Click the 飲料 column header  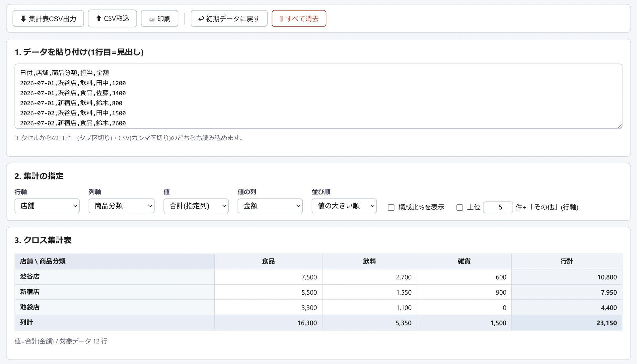point(370,261)
